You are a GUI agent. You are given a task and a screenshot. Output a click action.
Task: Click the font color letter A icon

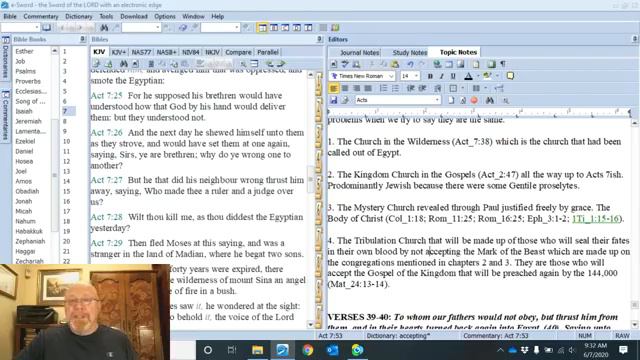(x=468, y=76)
